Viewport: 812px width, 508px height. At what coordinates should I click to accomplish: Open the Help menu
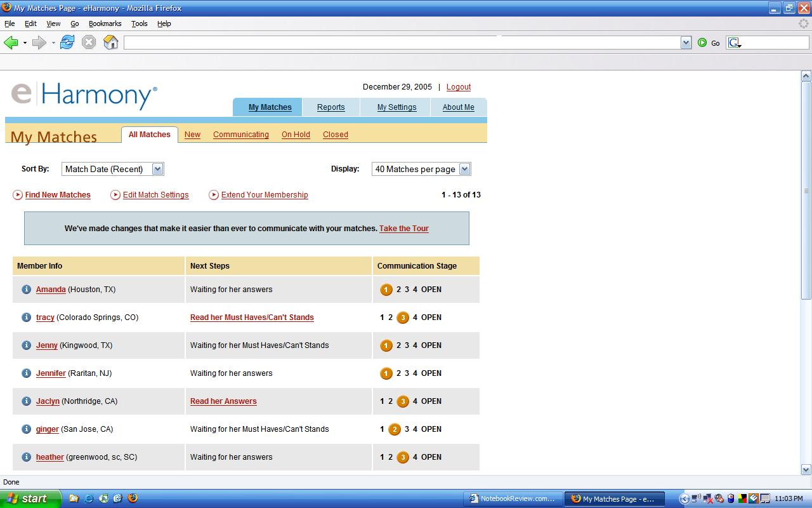point(164,23)
